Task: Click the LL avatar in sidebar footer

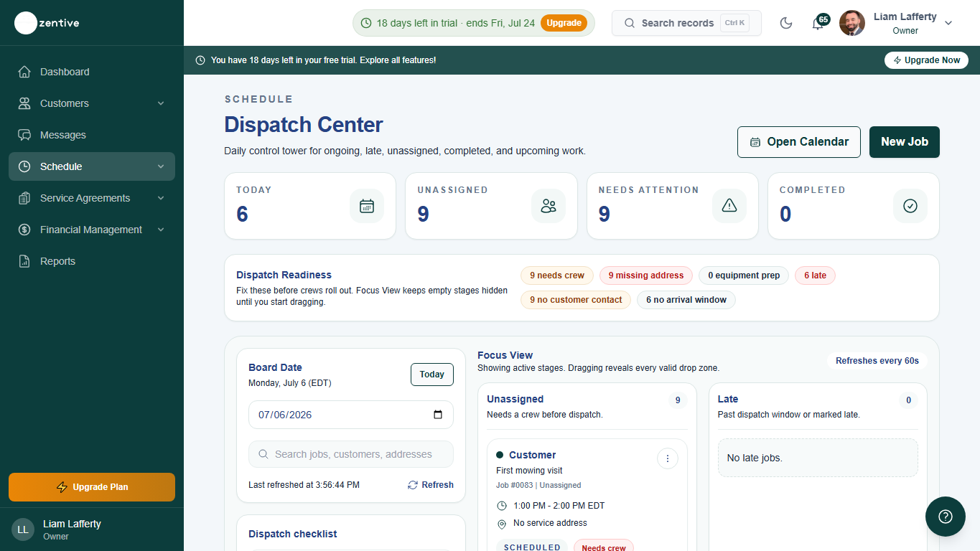Action: (x=23, y=529)
